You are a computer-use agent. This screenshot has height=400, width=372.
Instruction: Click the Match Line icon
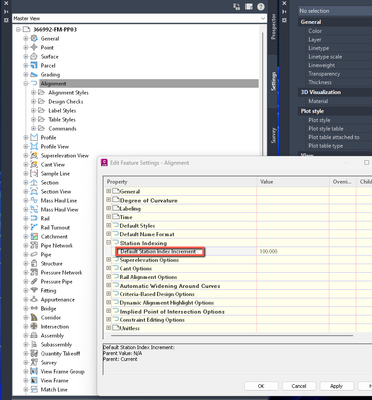pyautogui.click(x=34, y=389)
